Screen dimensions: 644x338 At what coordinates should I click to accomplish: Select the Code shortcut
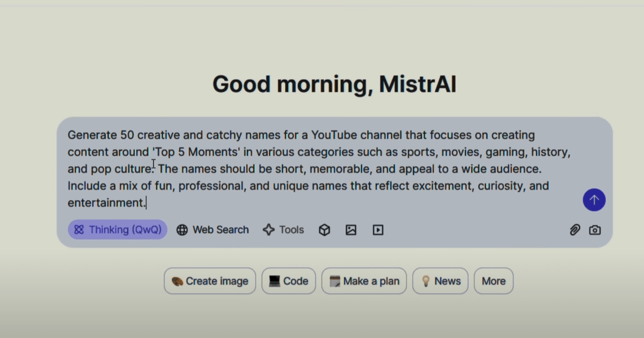click(289, 281)
